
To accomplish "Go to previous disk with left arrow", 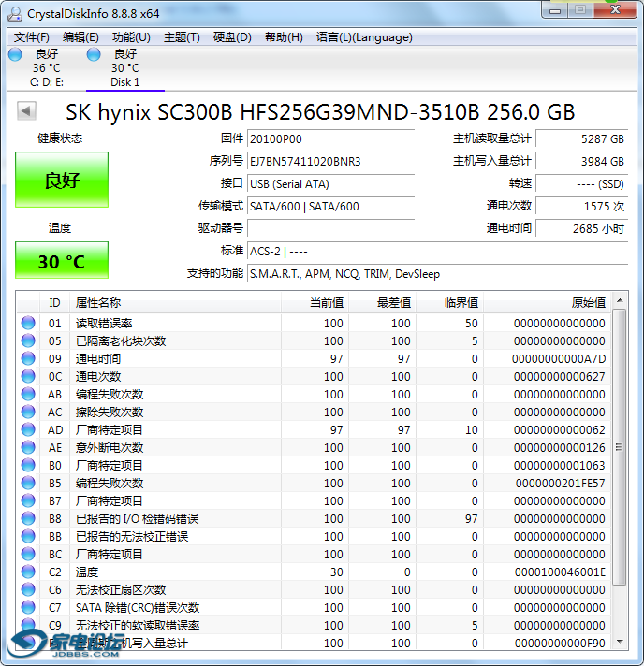I will coord(26,111).
